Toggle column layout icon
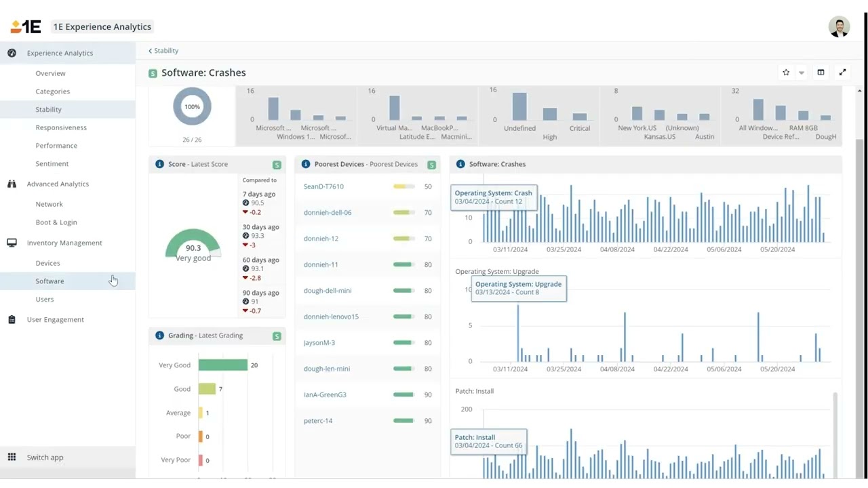This screenshot has height=488, width=868. click(821, 73)
